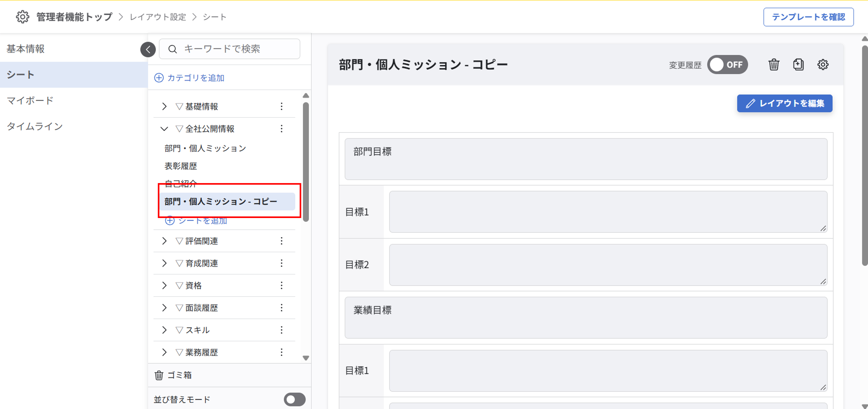The height and width of the screenshot is (409, 868).
Task: Expand the 基礎情報 category
Action: click(164, 107)
